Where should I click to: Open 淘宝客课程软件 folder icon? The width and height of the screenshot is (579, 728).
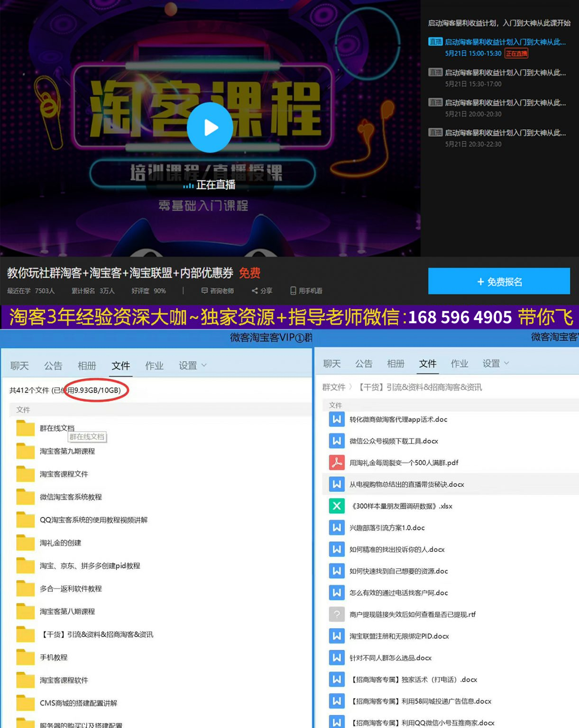[x=25, y=680]
